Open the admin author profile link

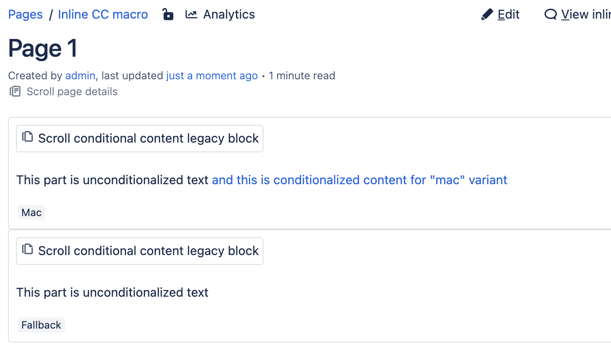tap(80, 76)
